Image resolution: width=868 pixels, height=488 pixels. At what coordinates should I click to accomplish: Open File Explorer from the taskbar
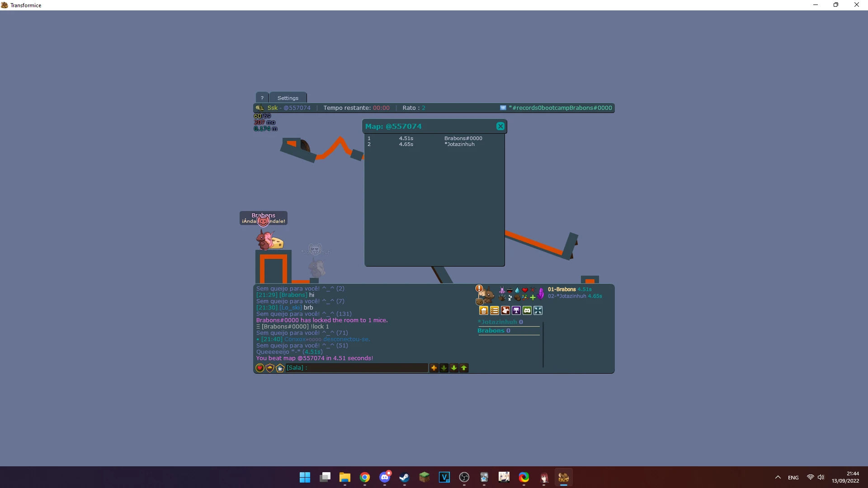[345, 478]
